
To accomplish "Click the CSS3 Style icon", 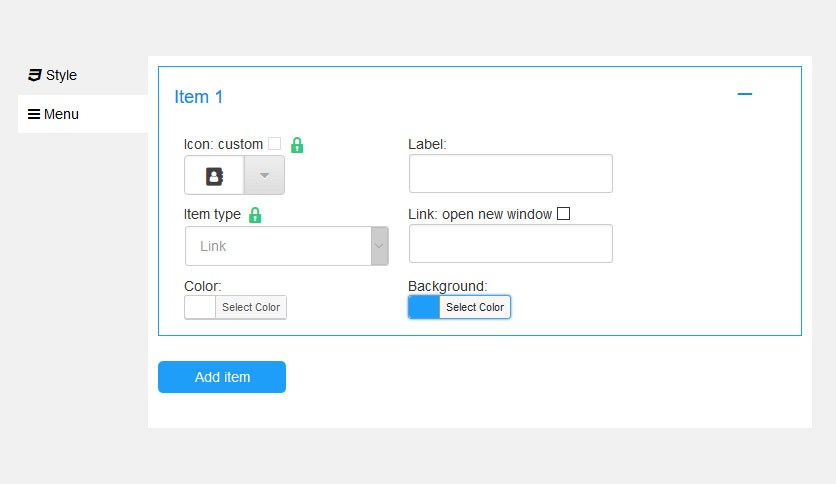I will click(35, 75).
